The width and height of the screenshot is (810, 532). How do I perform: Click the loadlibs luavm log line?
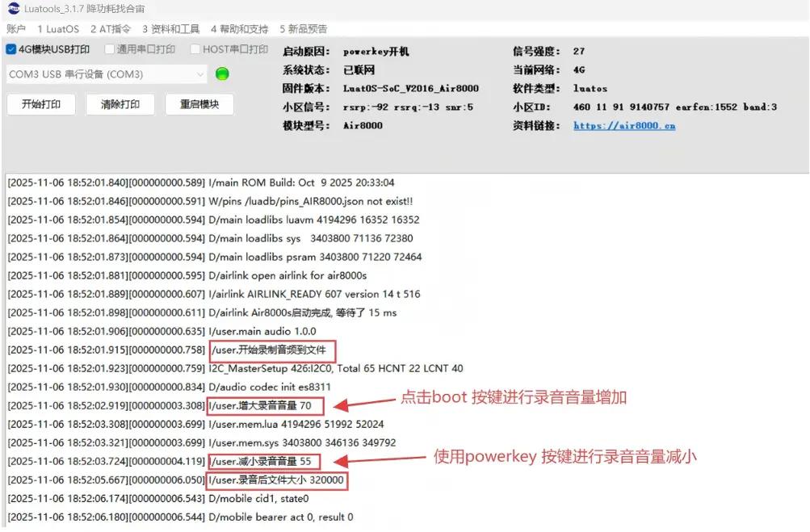click(213, 220)
